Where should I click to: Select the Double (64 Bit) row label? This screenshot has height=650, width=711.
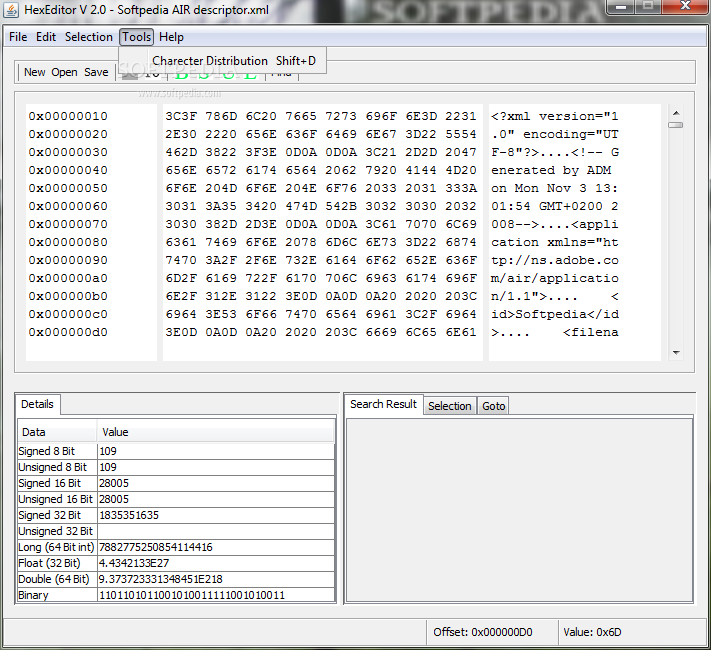tap(57, 579)
